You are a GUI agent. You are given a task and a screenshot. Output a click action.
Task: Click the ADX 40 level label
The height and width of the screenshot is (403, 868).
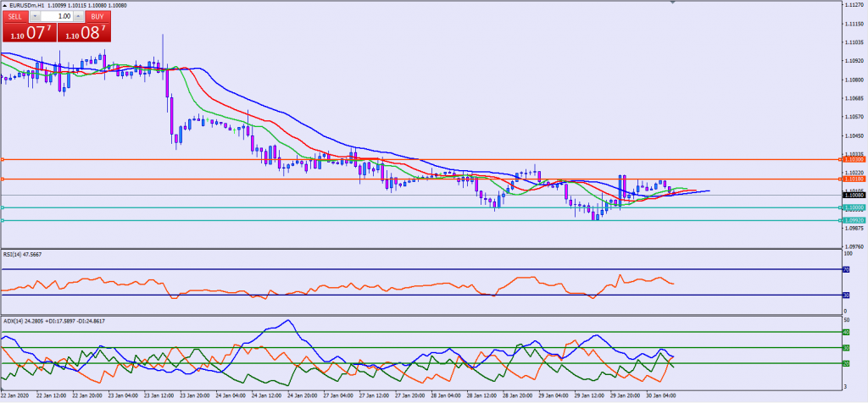(x=845, y=333)
